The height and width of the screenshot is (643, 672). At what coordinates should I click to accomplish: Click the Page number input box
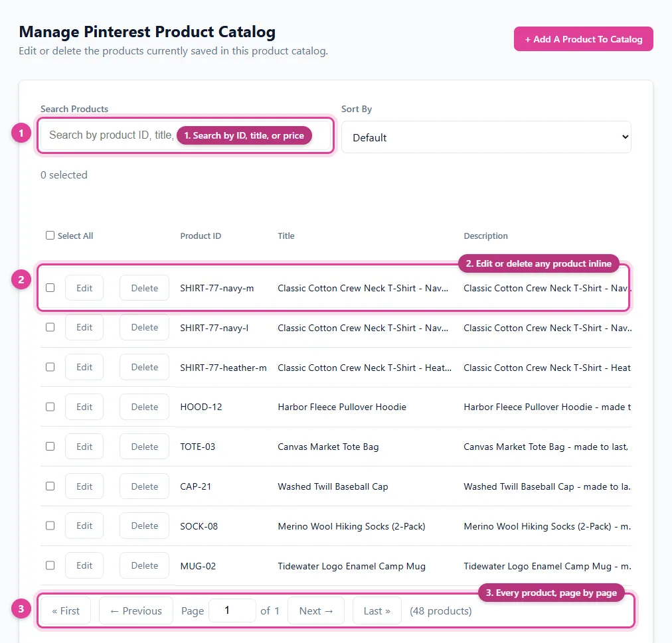coord(232,610)
